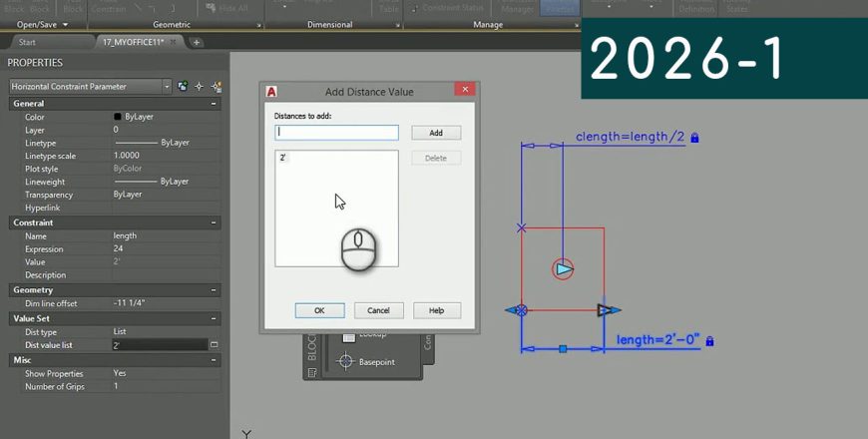Open the Horizontal Constraint Parameter dropdown
Image resolution: width=868 pixels, height=439 pixels.
pos(166,87)
